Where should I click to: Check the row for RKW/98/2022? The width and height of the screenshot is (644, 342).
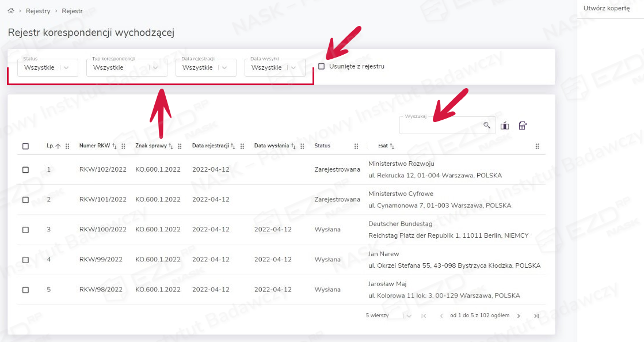[x=25, y=290]
